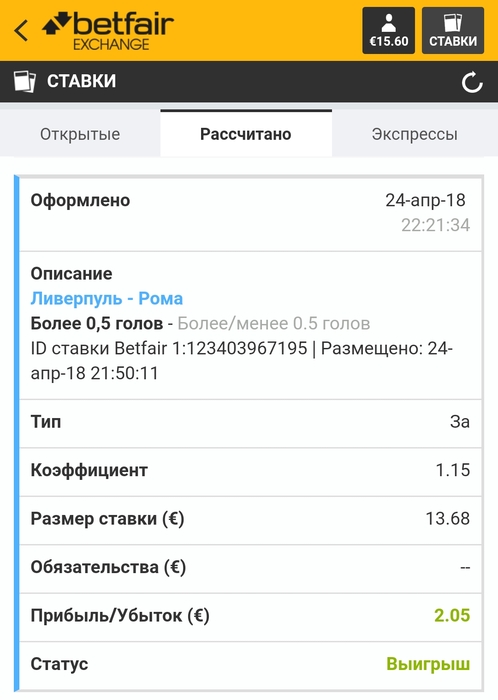The width and height of the screenshot is (498, 700).
Task: Open account balance €15.60 button
Action: click(x=388, y=30)
